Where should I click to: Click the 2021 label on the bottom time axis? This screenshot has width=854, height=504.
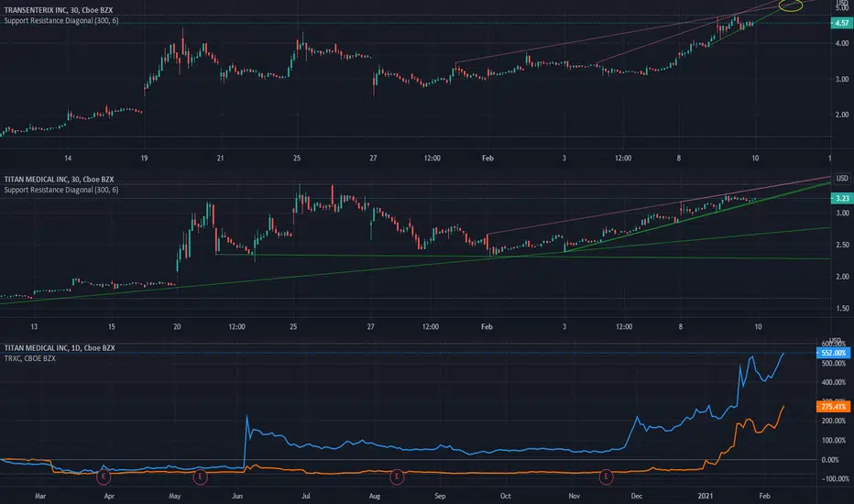tap(705, 496)
